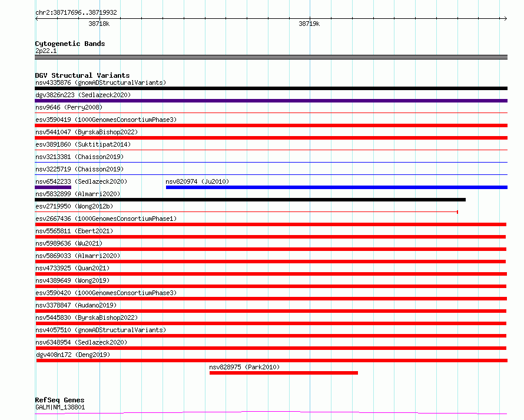Screen dimensions: 524x420
Task: Select the nsv4733925 Quan2021 label
Action: [x=72, y=268]
